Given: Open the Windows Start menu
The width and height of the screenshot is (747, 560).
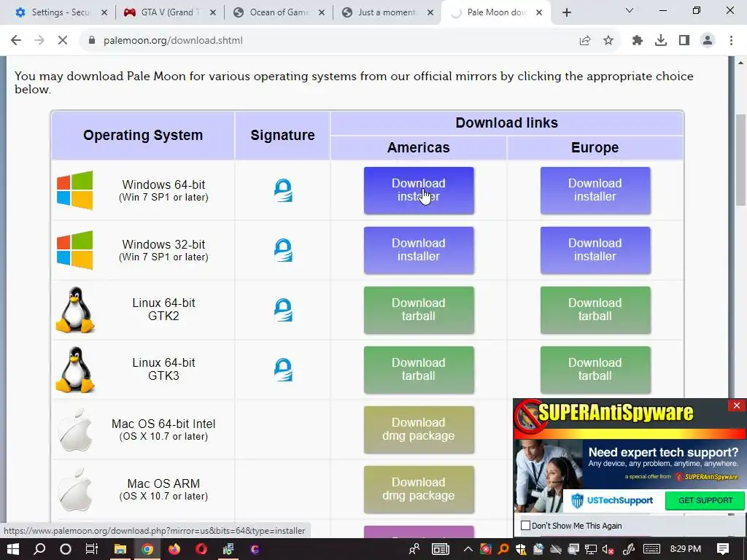Looking at the screenshot, I should point(13,549).
